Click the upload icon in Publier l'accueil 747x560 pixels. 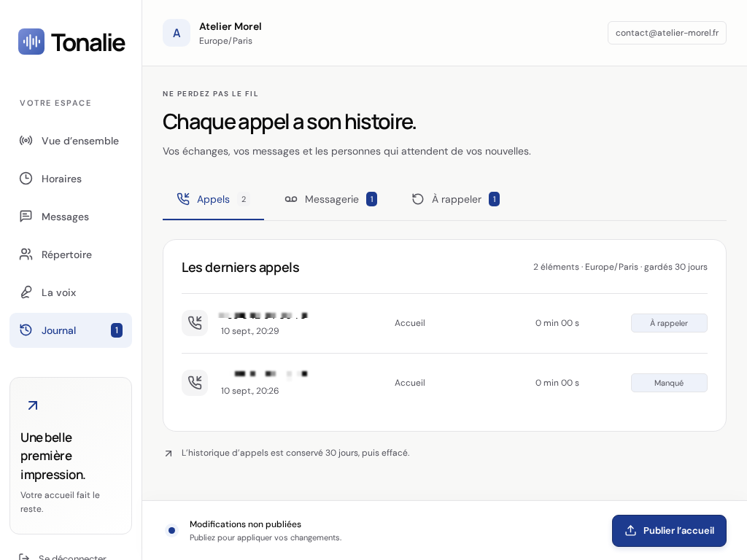[631, 531]
